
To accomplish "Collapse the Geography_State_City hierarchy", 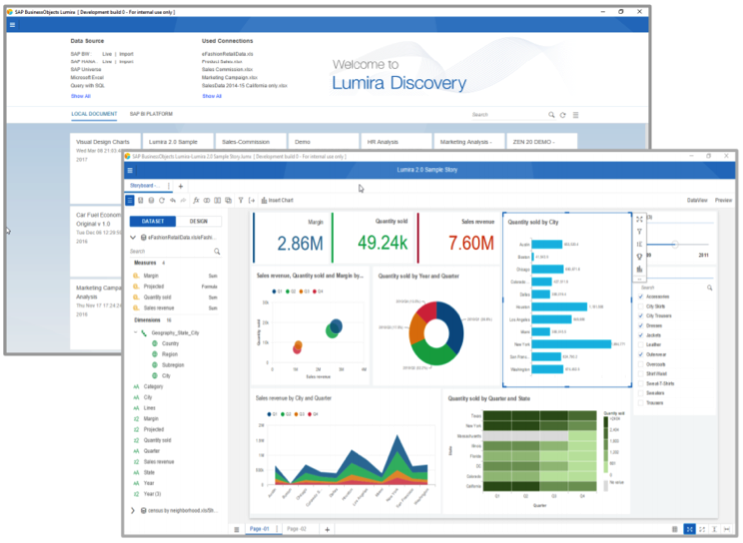I will [136, 333].
